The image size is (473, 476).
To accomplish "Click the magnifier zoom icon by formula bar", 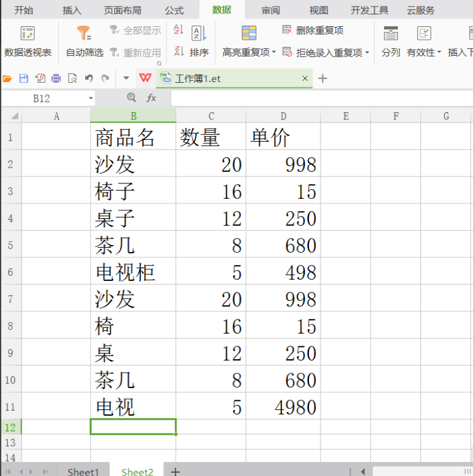I will coord(131,98).
